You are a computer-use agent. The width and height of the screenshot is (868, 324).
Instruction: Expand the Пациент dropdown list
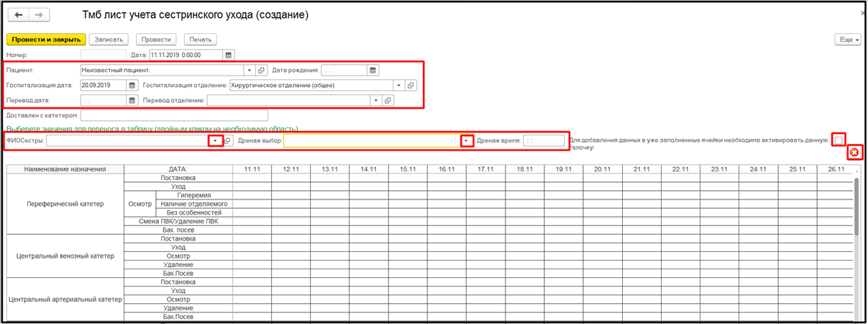pyautogui.click(x=250, y=71)
